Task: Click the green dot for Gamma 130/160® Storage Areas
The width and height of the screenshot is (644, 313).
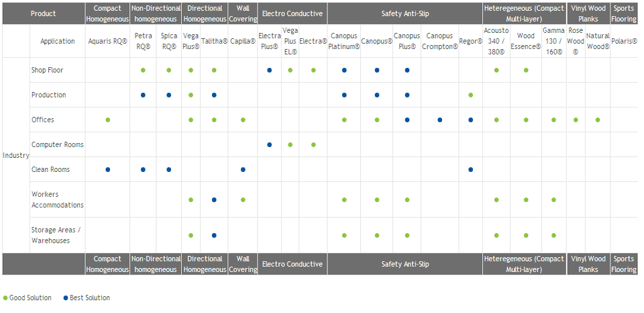Action: [553, 235]
